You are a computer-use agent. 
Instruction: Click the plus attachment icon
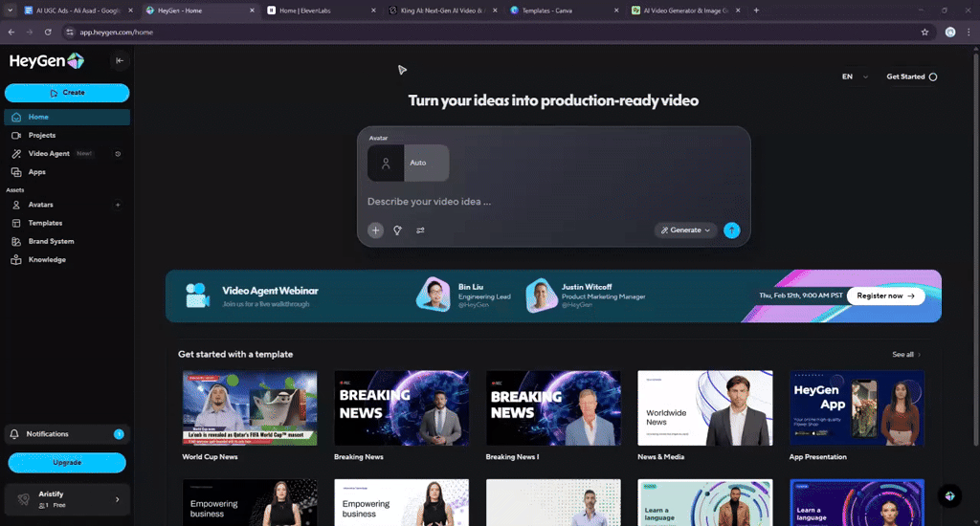(375, 230)
